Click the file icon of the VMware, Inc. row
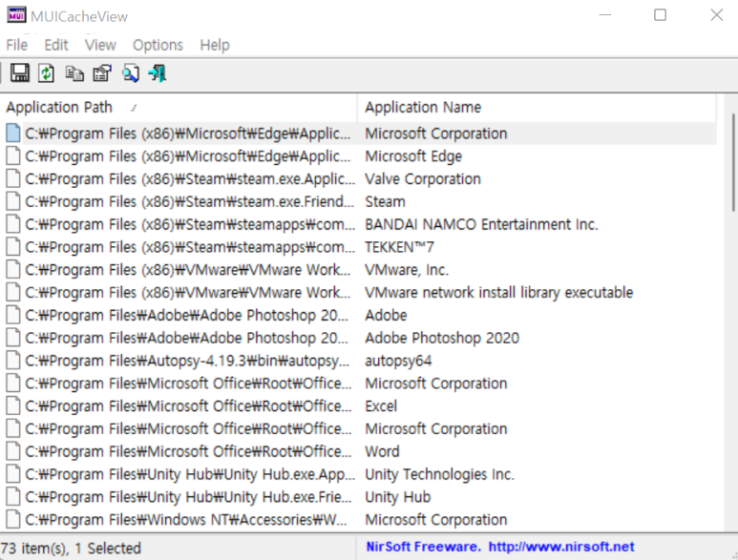738x560 pixels. point(13,269)
